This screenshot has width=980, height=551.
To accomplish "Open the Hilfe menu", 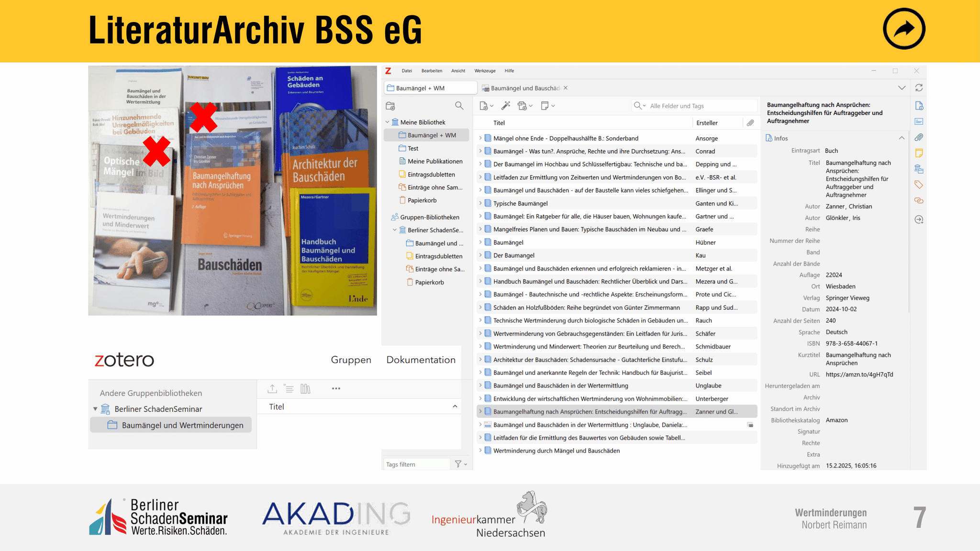I will click(509, 71).
